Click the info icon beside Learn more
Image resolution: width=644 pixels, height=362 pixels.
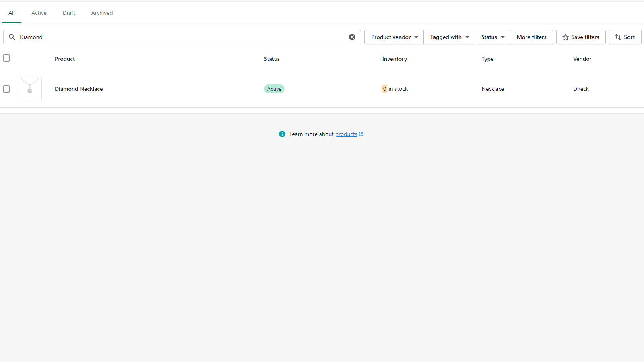click(x=282, y=134)
